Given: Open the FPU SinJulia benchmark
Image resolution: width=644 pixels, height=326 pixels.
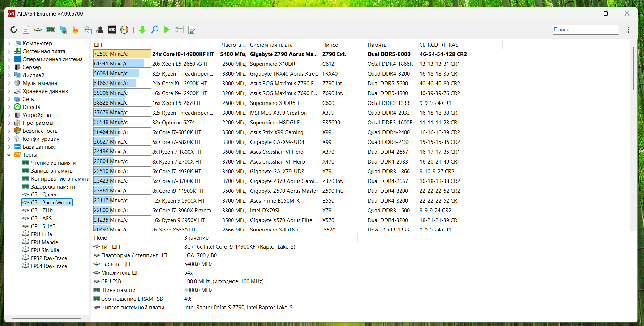Looking at the screenshot, I should (x=45, y=250).
